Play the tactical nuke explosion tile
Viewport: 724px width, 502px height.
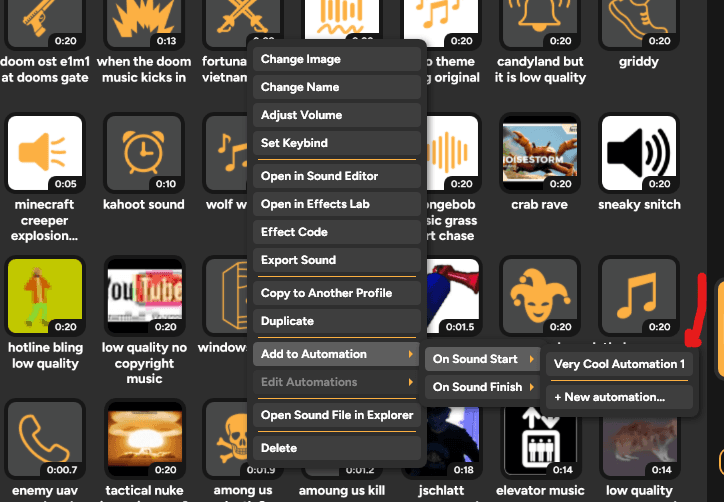[144, 439]
